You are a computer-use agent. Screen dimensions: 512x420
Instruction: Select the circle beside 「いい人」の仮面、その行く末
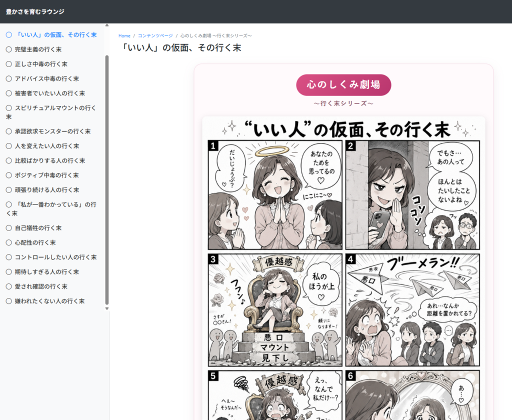(x=9, y=35)
